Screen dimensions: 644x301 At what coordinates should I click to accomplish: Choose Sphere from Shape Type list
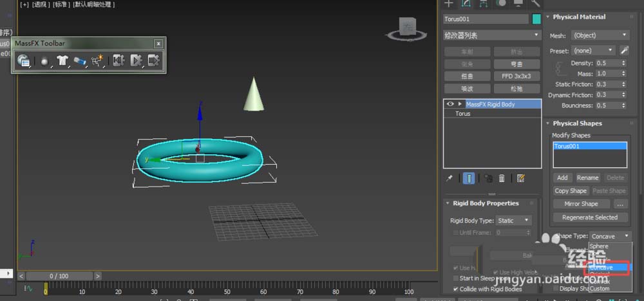tap(599, 246)
